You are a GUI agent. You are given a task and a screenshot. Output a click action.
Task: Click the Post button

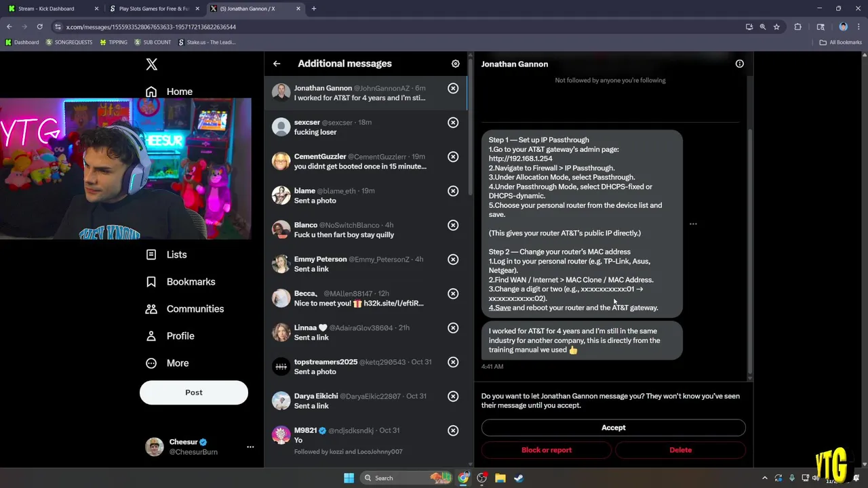pyautogui.click(x=194, y=392)
